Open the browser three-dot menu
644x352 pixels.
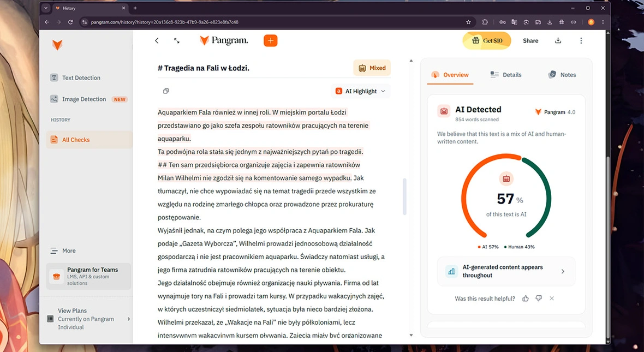click(603, 22)
